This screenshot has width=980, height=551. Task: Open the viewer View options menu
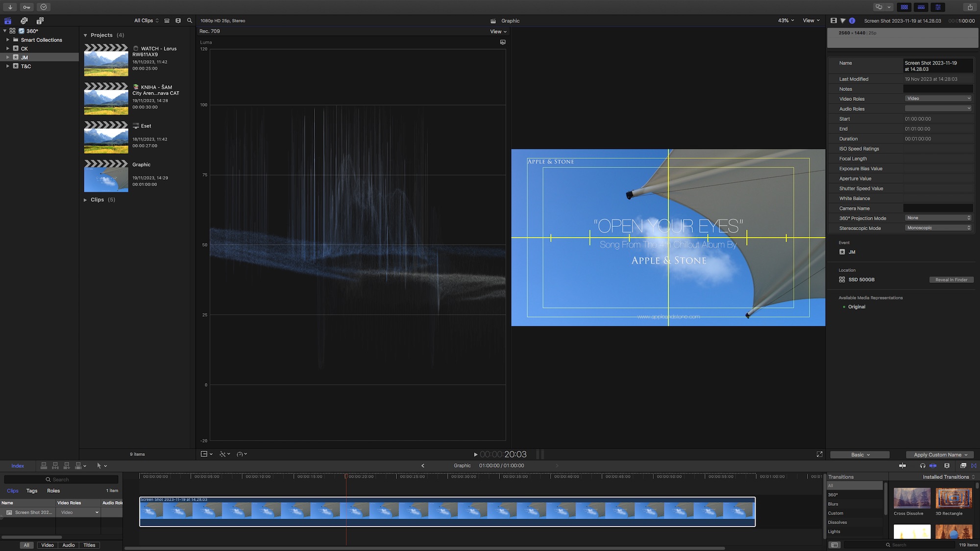coord(811,21)
